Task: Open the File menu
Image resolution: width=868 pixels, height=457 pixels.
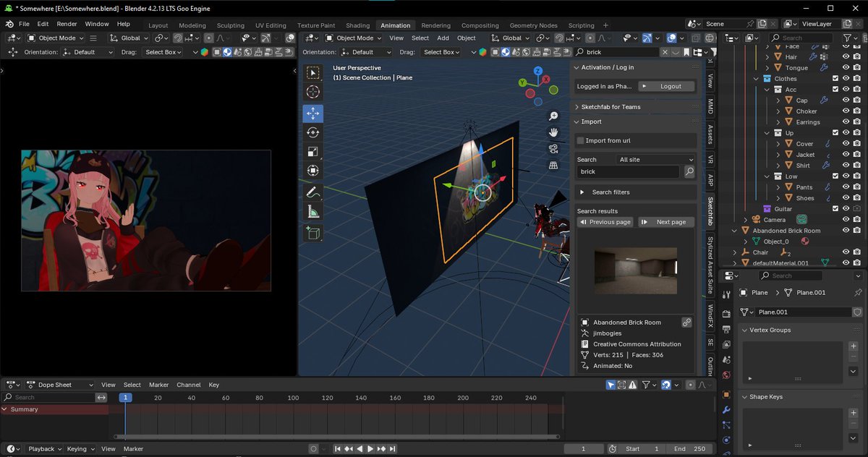Action: pos(24,24)
